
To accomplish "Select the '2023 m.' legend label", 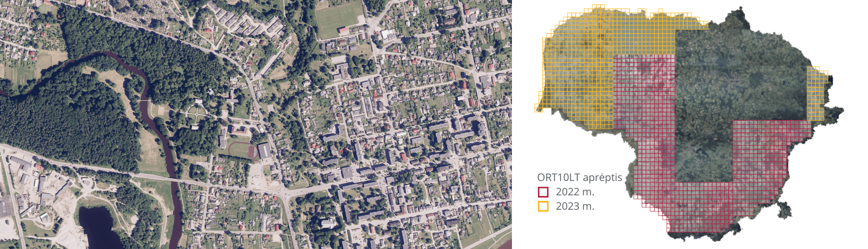I will (575, 206).
